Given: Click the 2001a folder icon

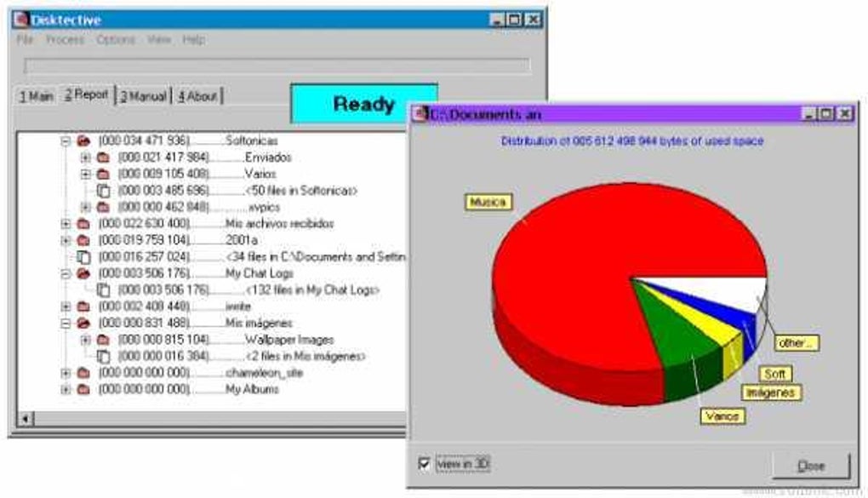Looking at the screenshot, I should coord(83,240).
